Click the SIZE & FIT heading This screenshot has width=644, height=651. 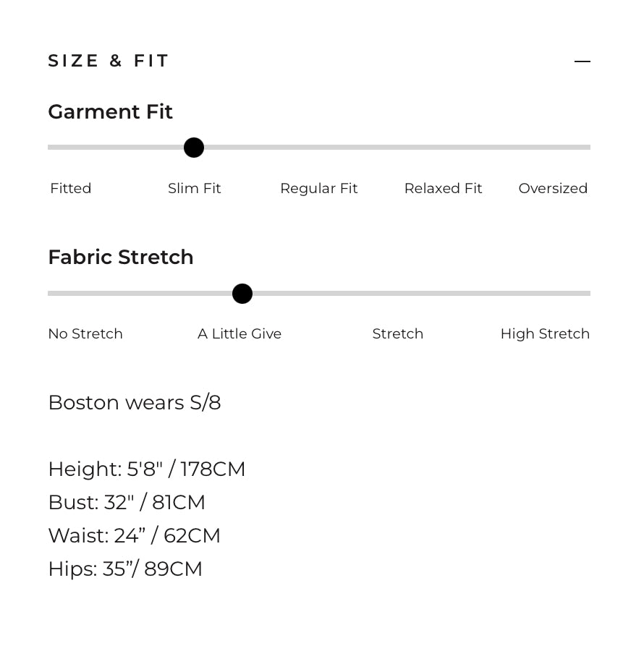tap(108, 61)
